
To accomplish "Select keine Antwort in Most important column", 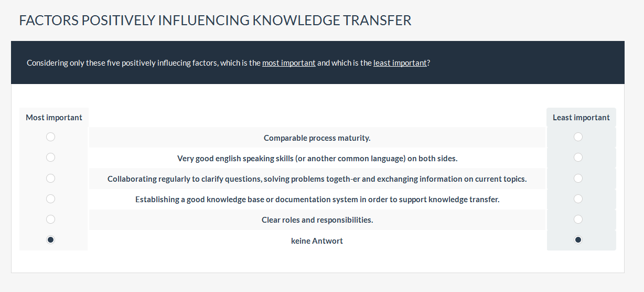I will tap(50, 240).
